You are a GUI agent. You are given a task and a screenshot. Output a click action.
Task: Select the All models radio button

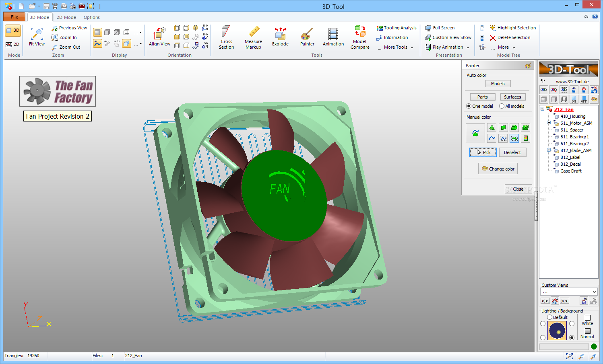[x=502, y=106]
